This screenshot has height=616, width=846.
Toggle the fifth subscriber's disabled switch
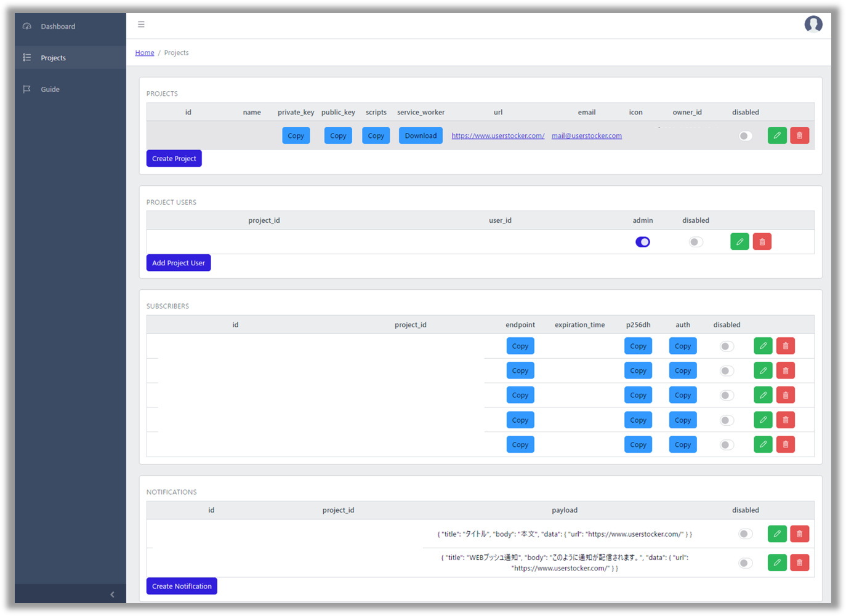tap(727, 445)
